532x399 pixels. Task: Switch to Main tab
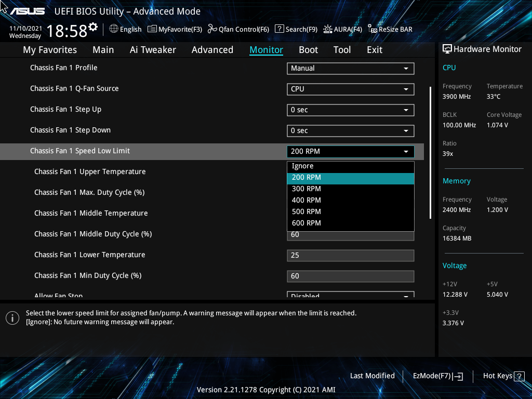tap(103, 50)
